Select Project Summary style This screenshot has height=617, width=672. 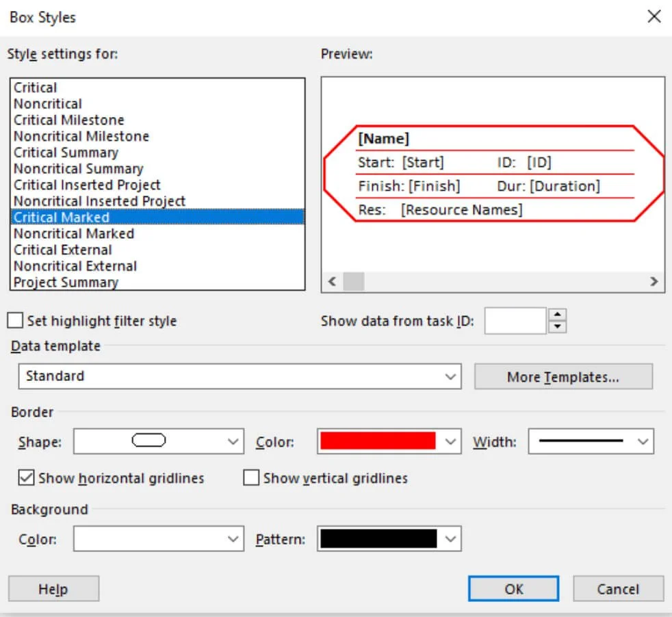[157, 283]
